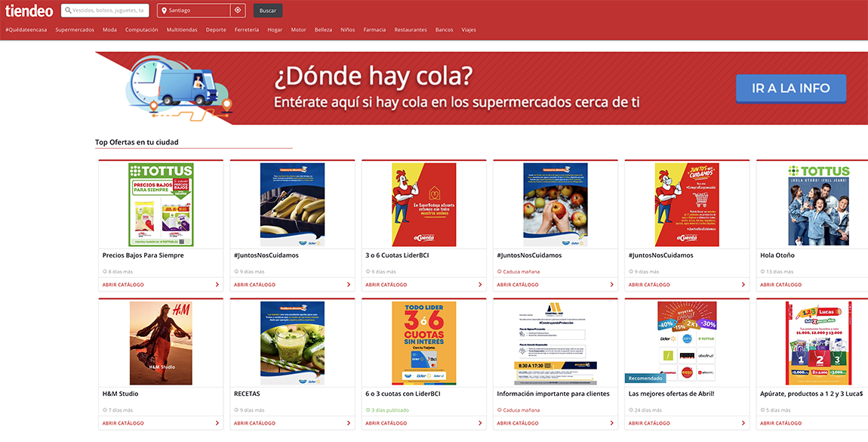Image resolution: width=868 pixels, height=442 pixels.
Task: Click the Hola Otoño title
Action: point(777,255)
